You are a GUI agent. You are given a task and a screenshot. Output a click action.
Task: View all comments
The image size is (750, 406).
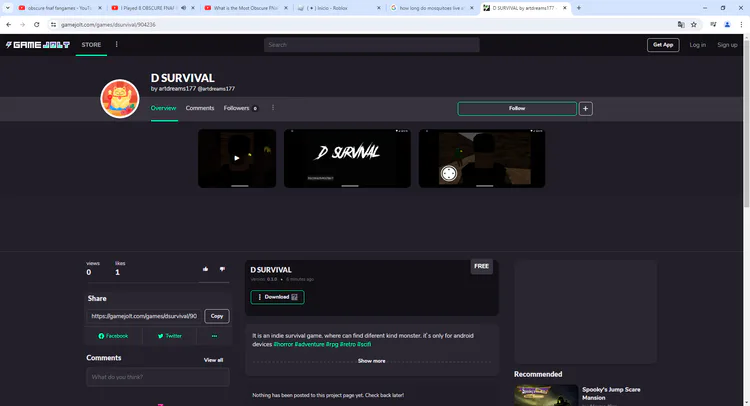pyautogui.click(x=213, y=360)
